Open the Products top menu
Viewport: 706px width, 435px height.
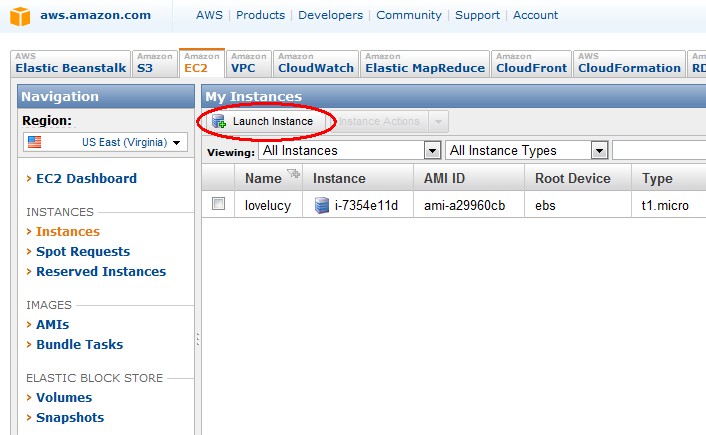point(260,15)
